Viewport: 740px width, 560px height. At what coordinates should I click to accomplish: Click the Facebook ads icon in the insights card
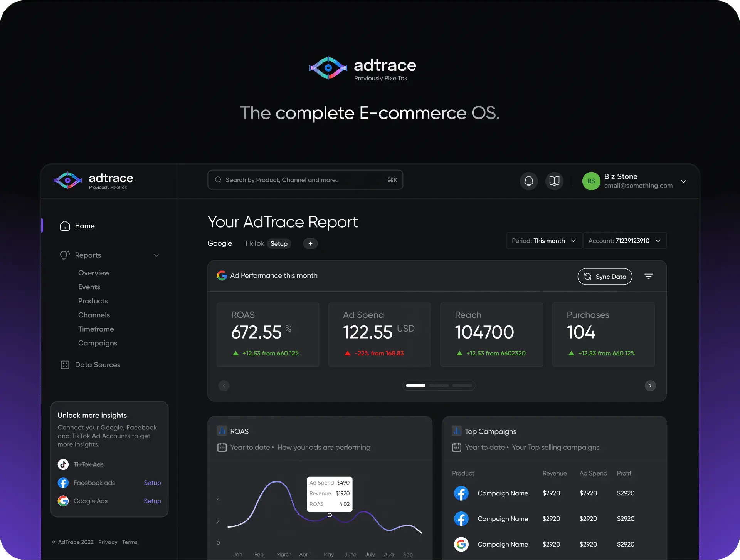pos(63,483)
